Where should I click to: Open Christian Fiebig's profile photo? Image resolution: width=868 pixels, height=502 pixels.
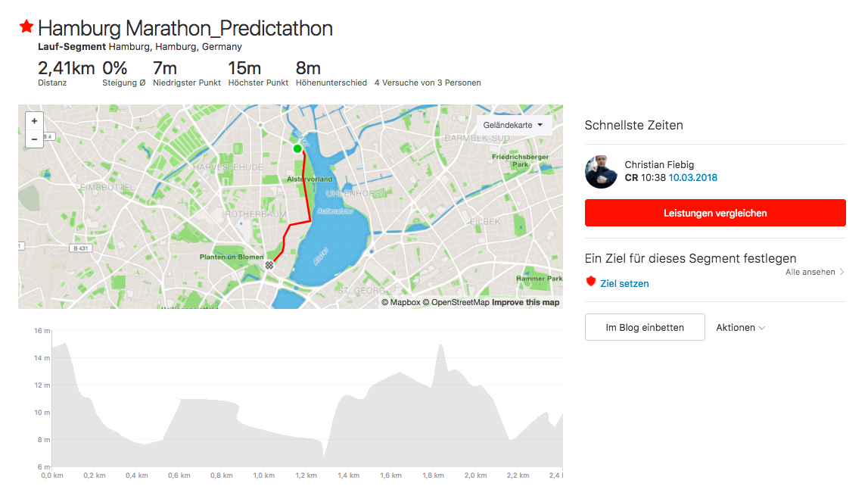pyautogui.click(x=601, y=172)
